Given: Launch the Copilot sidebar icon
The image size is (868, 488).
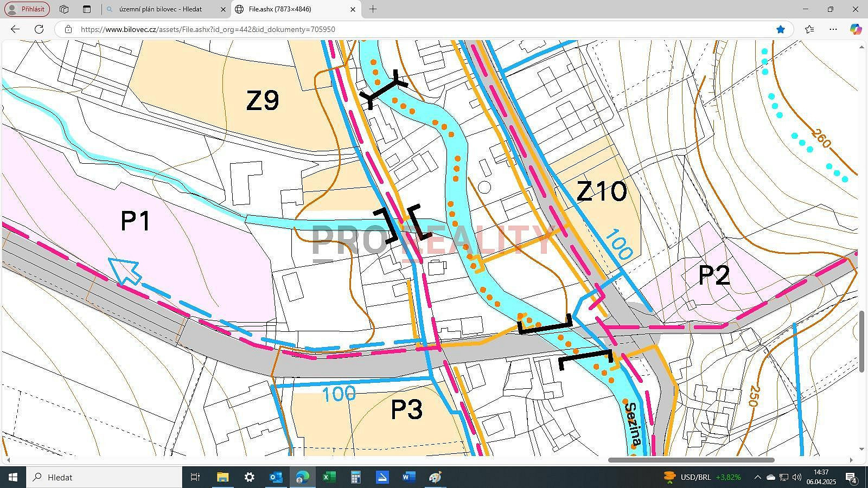Looking at the screenshot, I should [856, 29].
